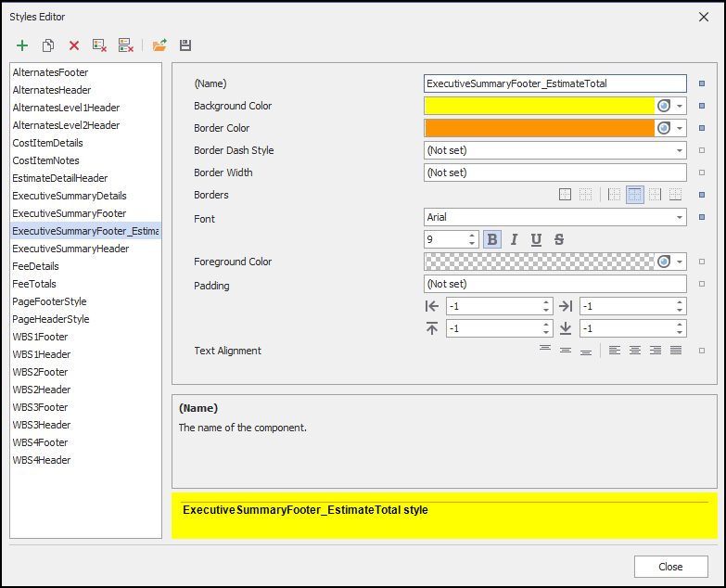This screenshot has width=726, height=588.
Task: Load styles from file with the folder icon
Action: tap(159, 45)
